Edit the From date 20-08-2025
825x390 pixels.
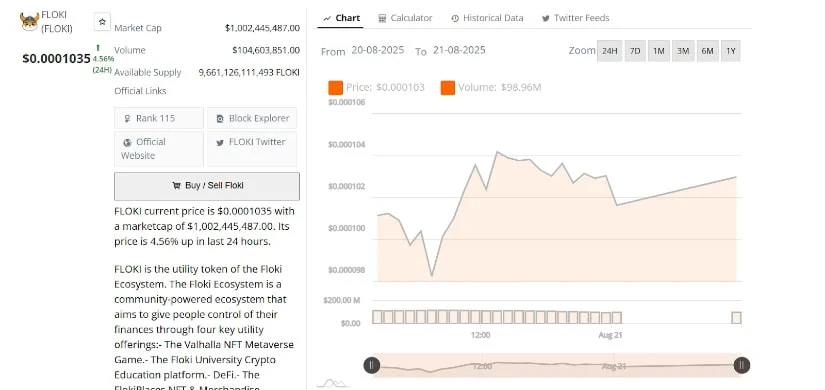[378, 51]
